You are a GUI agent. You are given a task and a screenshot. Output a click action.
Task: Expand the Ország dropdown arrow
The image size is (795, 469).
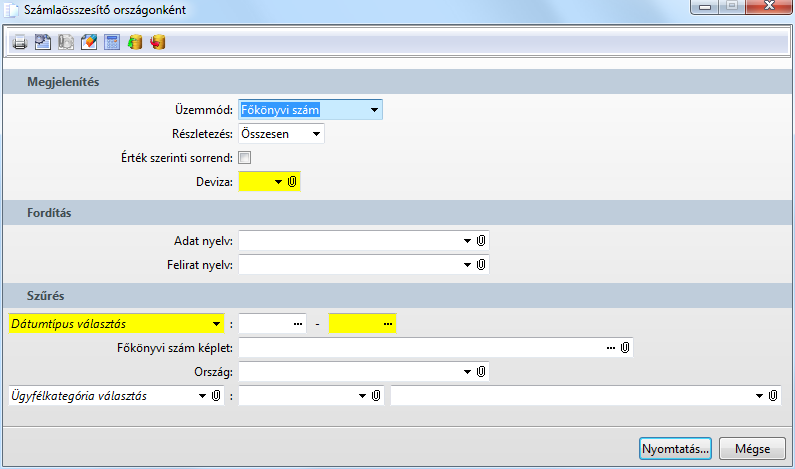pyautogui.click(x=467, y=372)
